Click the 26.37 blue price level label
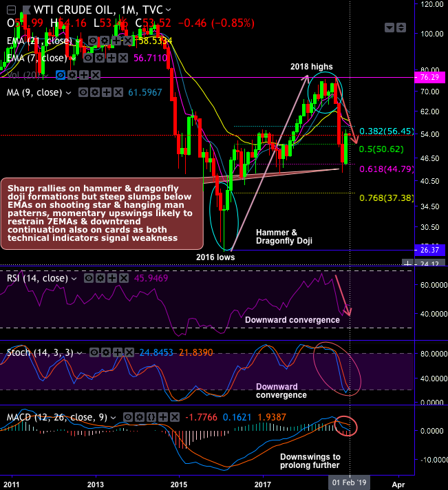 point(429,250)
